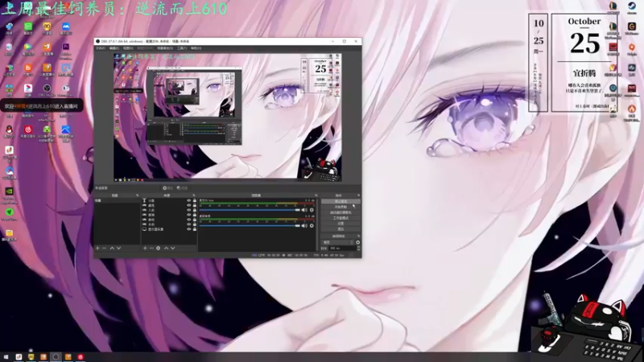Open NetEase Cloud Music desktop icon
Image resolution: width=644 pixels, height=362 pixels.
(x=28, y=131)
